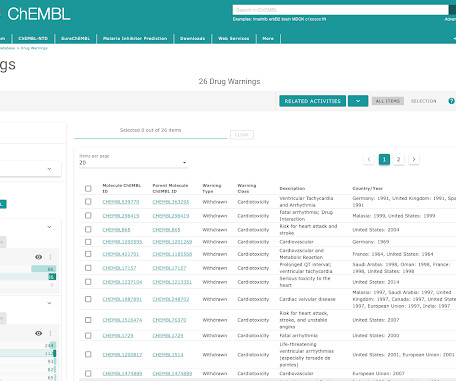The image size is (456, 381).
Task: Open molecule link CHEMBL539770
Action: tap(121, 202)
